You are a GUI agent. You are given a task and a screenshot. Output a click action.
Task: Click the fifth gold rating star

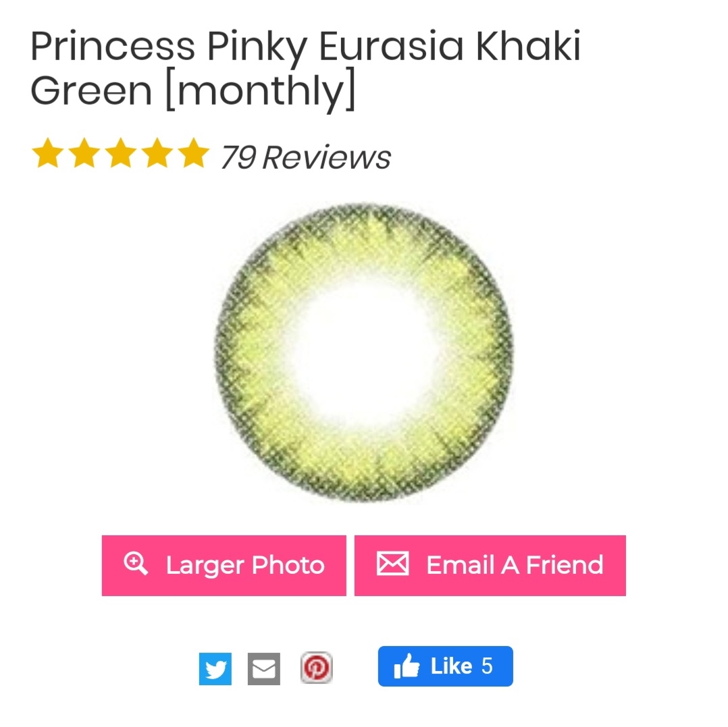pos(194,152)
